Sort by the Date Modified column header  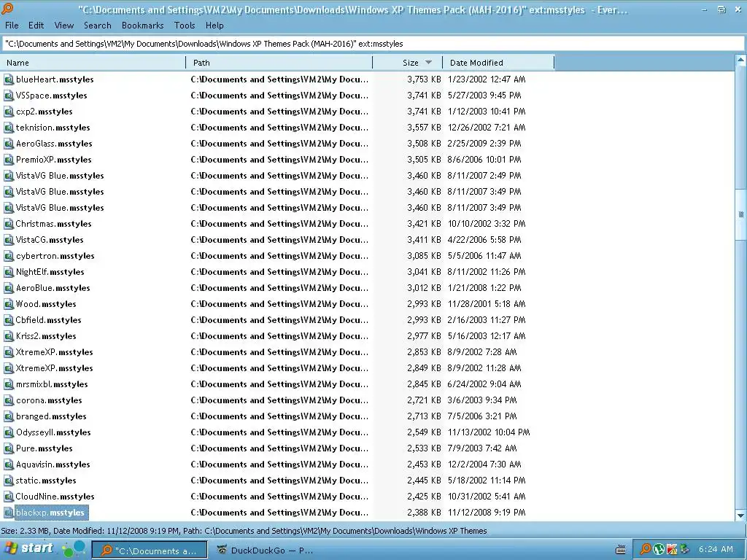click(498, 63)
